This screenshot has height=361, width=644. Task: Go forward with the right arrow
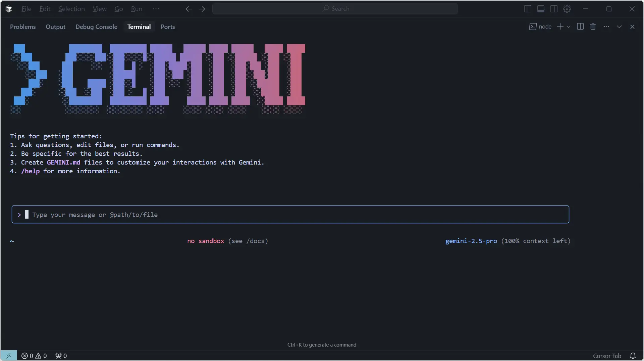[202, 9]
